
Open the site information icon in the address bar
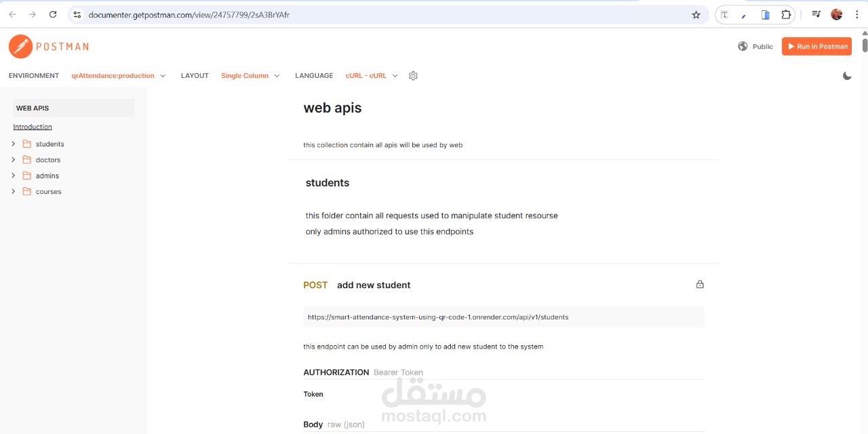[x=77, y=14]
